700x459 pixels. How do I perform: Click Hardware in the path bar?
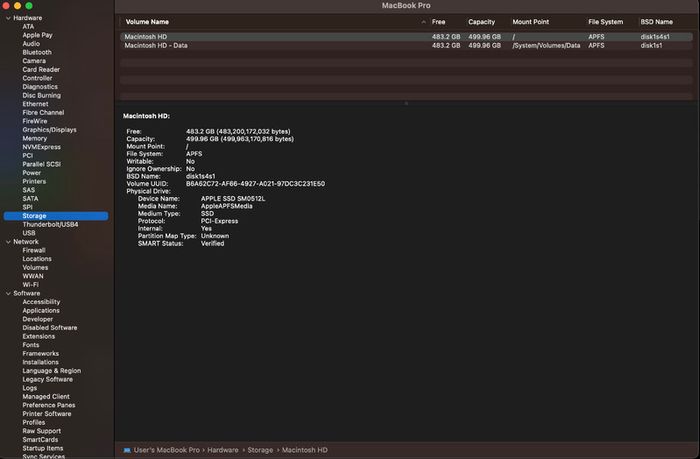(x=223, y=450)
